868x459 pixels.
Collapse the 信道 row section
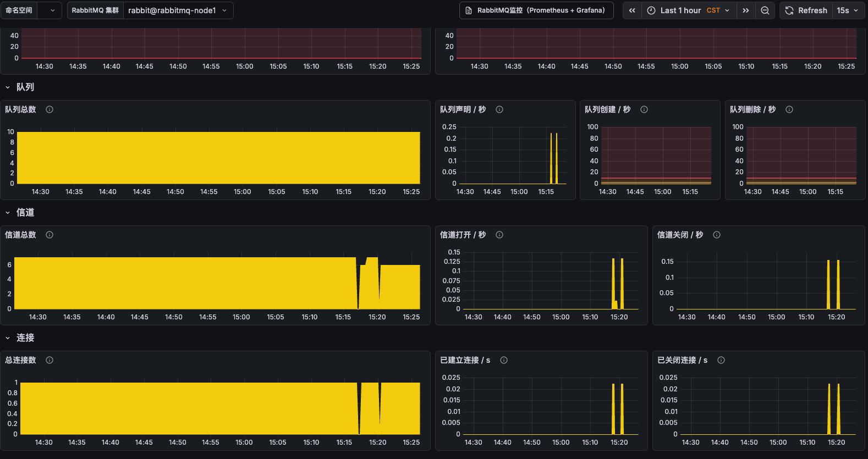(8, 213)
